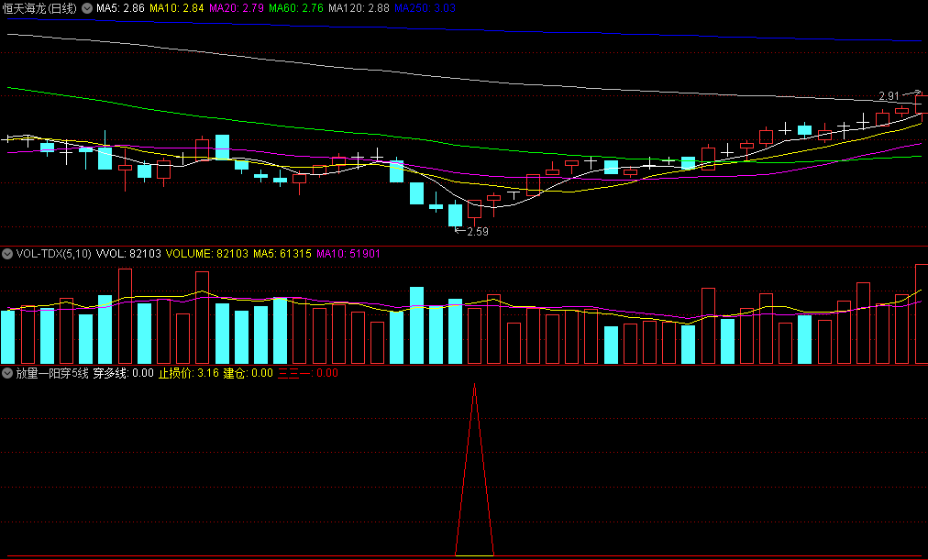Expand the dropdown next to 恒天海龙(日线)
928x560 pixels.
click(87, 8)
